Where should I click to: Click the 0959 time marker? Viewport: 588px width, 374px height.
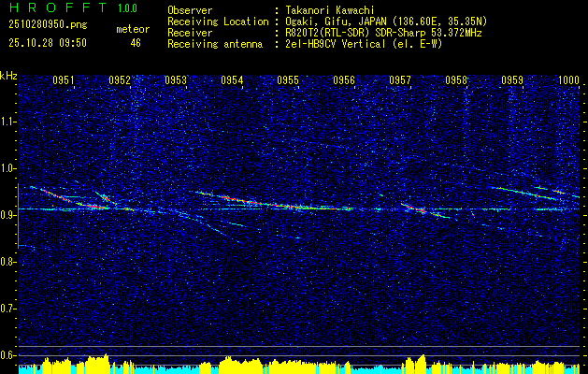click(512, 79)
